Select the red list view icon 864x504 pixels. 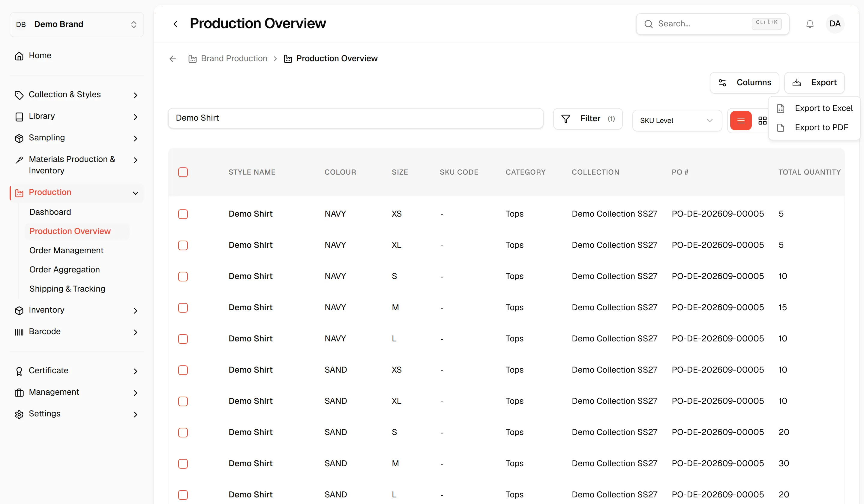[x=741, y=121]
